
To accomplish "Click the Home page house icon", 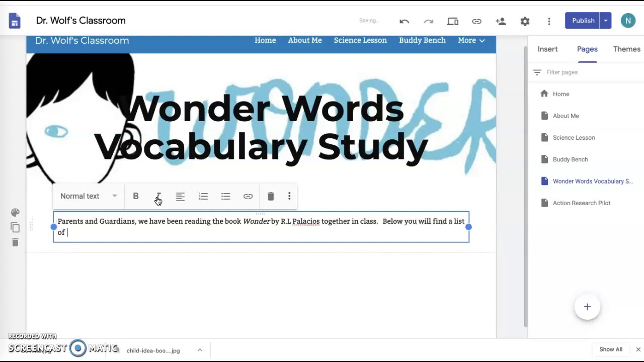I will (544, 94).
